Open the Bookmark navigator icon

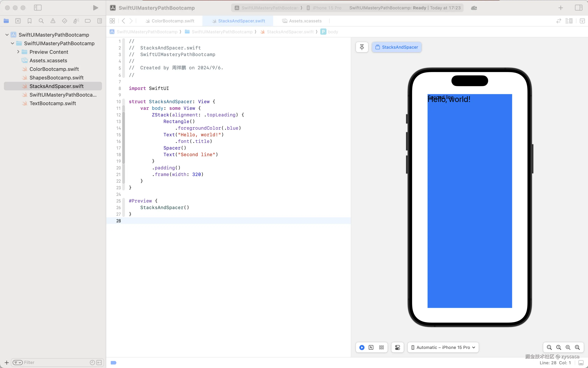tap(29, 21)
